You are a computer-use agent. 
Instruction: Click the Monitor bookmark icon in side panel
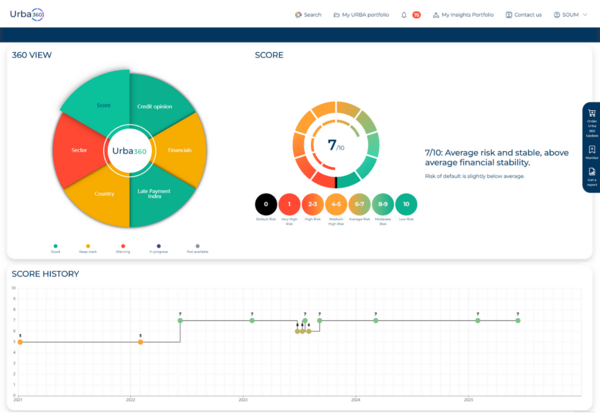592,149
